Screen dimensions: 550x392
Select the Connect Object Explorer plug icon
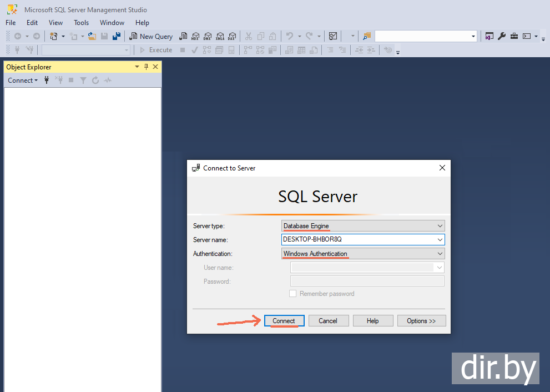pyautogui.click(x=47, y=80)
